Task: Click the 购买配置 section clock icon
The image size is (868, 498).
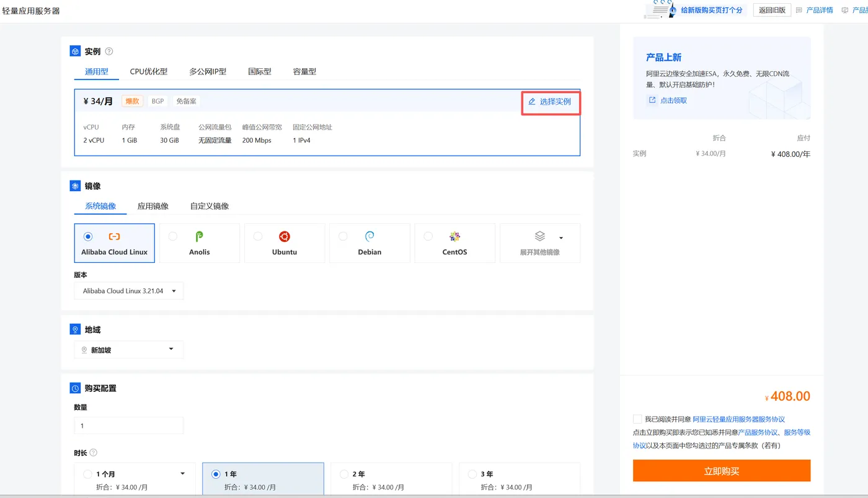Action: pyautogui.click(x=75, y=388)
